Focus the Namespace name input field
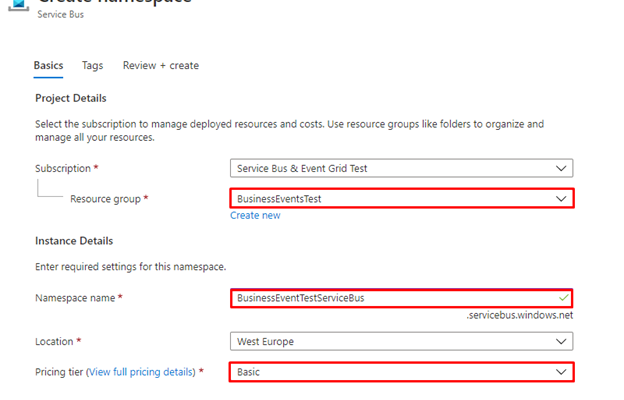 [401, 298]
